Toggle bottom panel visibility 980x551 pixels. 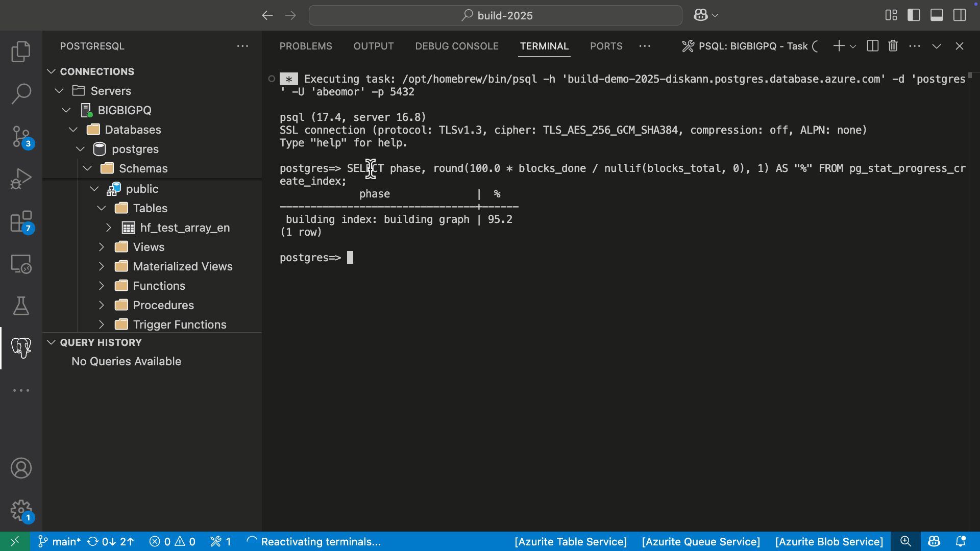(x=937, y=15)
